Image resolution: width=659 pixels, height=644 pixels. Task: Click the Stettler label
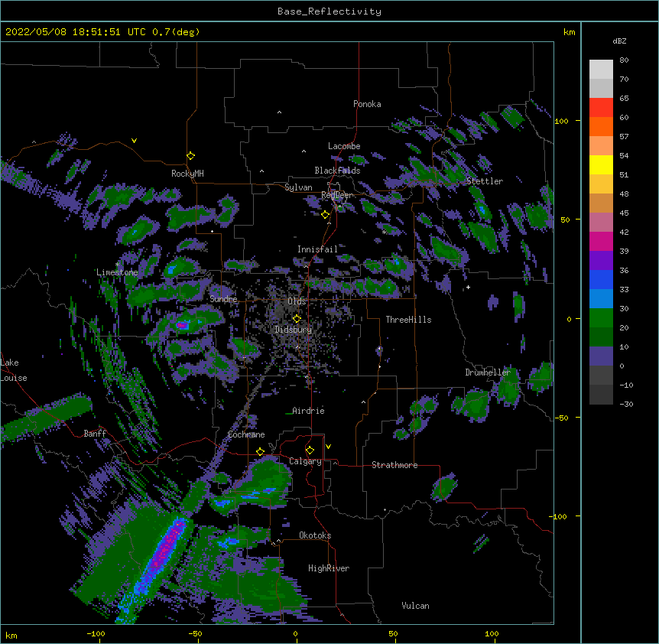(485, 181)
